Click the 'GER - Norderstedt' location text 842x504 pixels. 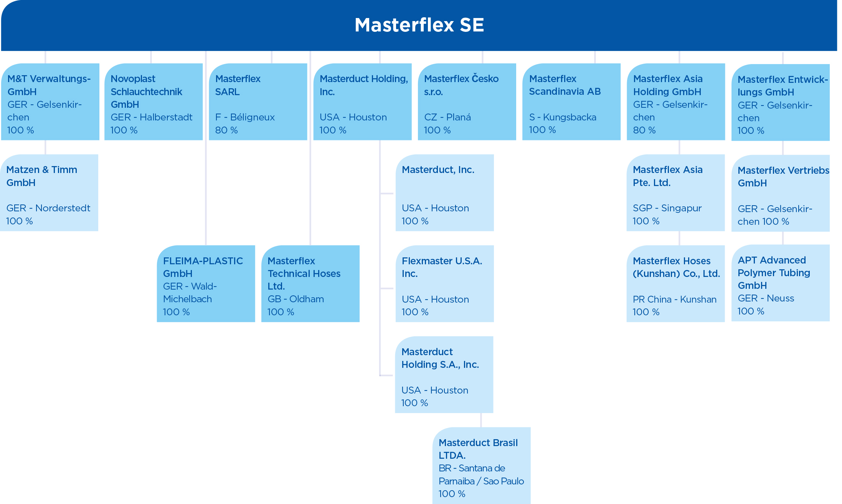48,208
